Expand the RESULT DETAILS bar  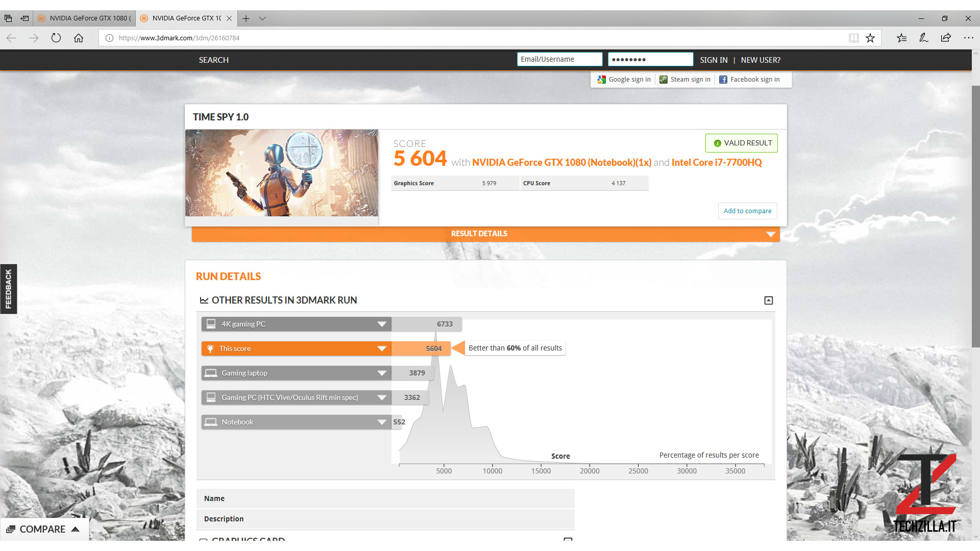(486, 234)
